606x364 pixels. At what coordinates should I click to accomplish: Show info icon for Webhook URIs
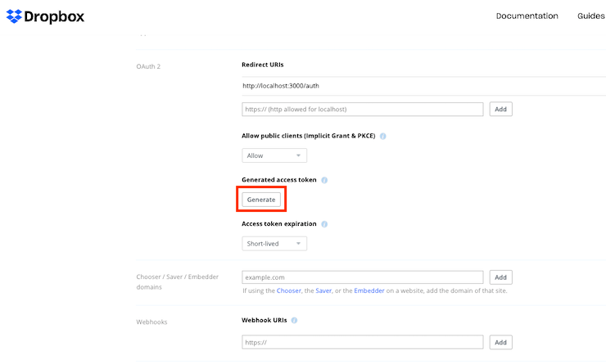pyautogui.click(x=294, y=321)
